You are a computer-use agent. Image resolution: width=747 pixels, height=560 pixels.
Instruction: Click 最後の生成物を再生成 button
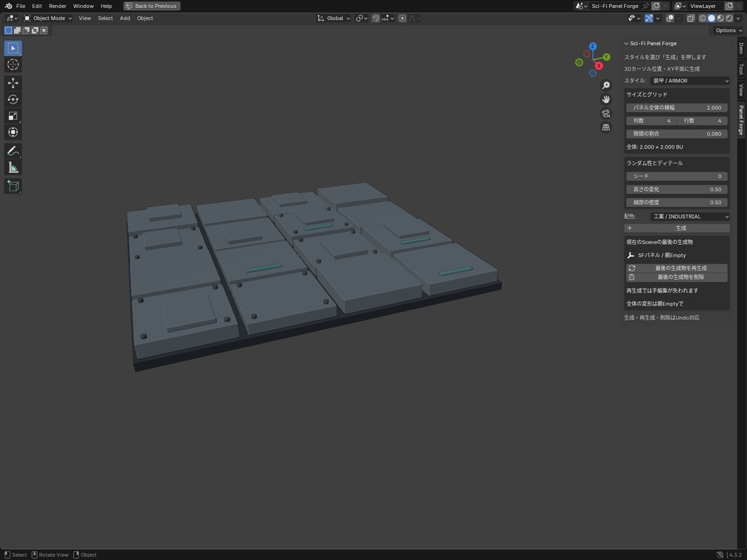pos(676,268)
